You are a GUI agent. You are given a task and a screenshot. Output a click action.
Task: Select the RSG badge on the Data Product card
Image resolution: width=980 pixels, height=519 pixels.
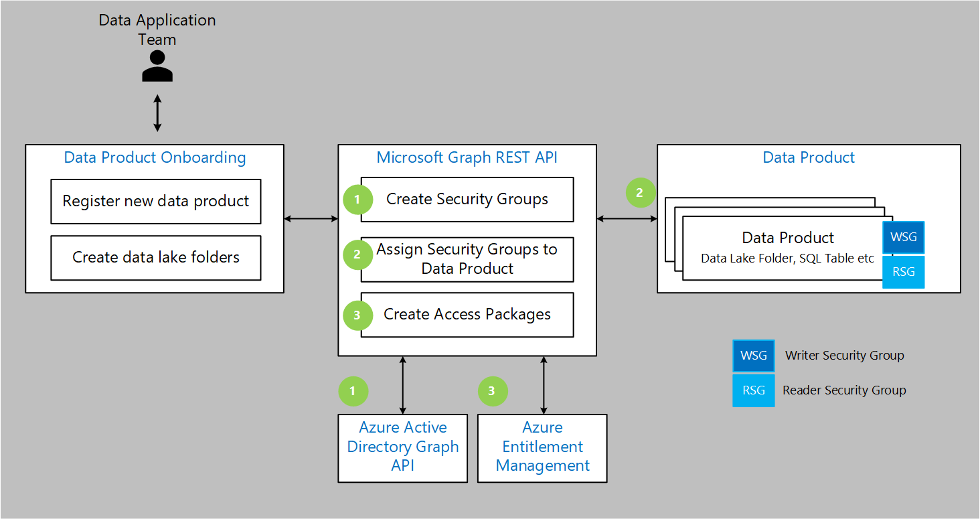tap(903, 272)
